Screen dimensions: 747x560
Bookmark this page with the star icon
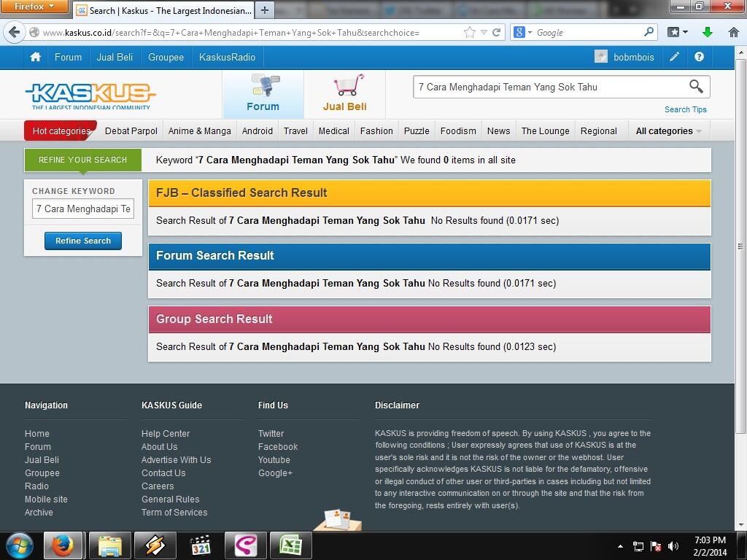tap(470, 32)
